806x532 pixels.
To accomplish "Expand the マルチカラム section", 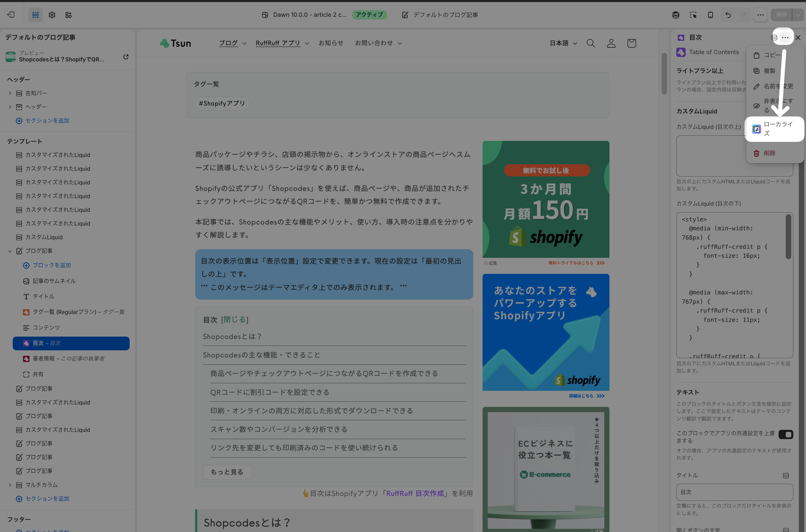I will (10, 485).
